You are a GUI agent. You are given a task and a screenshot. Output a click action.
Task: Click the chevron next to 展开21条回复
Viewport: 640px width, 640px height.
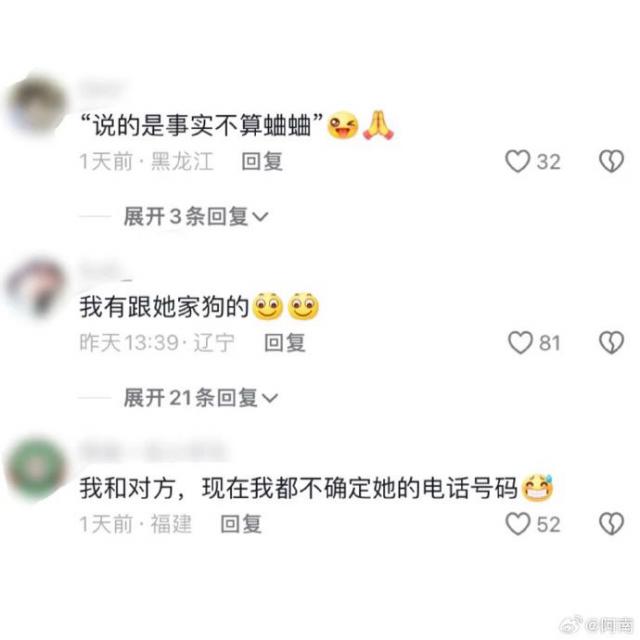[x=270, y=398]
